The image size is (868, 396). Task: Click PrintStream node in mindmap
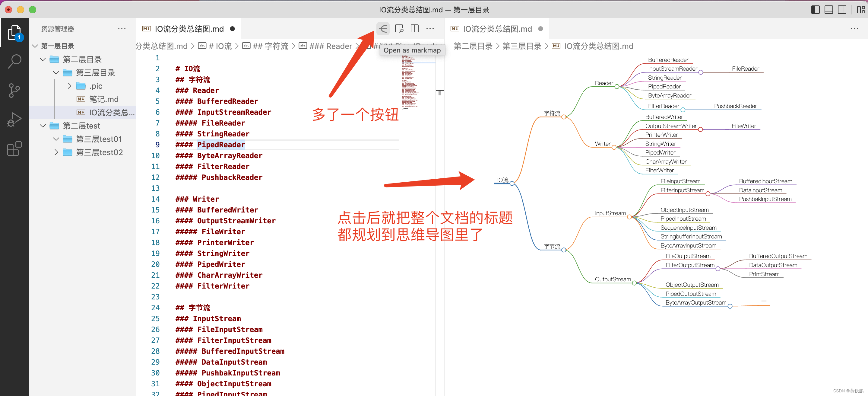(x=764, y=274)
